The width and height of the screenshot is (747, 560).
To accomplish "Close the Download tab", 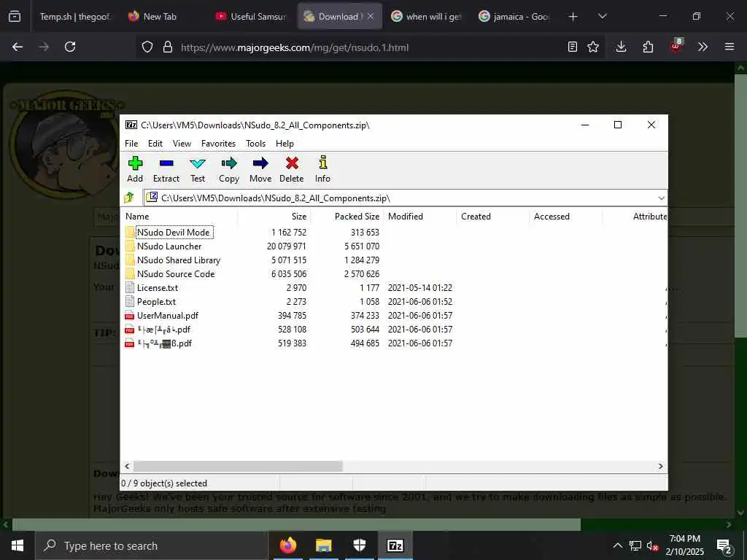I will click(x=371, y=16).
